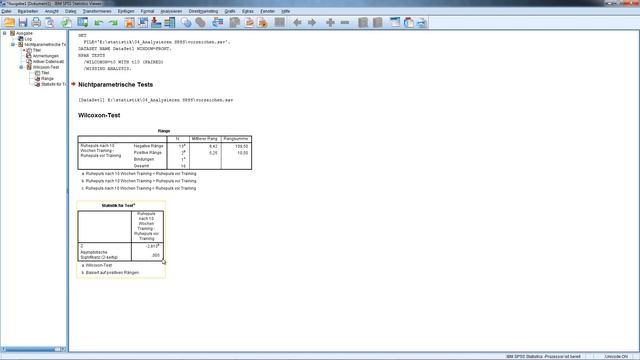Image resolution: width=640 pixels, height=360 pixels.
Task: Click the Rangsumme column header
Action: click(x=236, y=139)
